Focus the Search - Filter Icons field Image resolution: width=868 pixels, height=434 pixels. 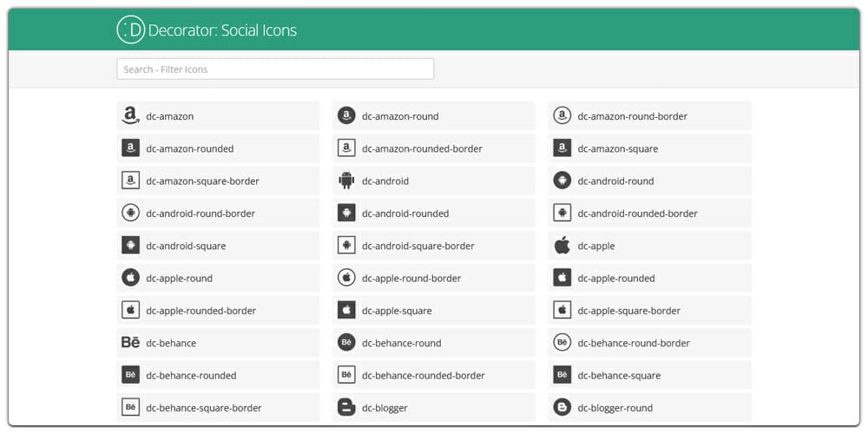click(275, 69)
